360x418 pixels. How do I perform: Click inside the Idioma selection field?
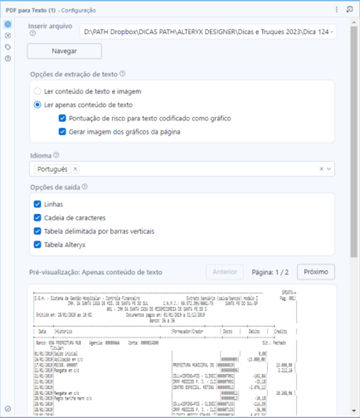pyautogui.click(x=182, y=169)
